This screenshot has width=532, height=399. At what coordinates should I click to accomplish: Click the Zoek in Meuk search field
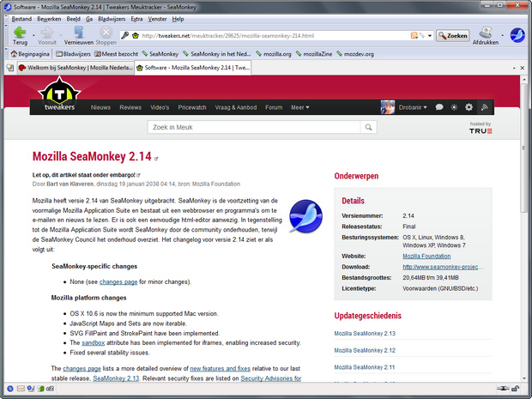(254, 127)
